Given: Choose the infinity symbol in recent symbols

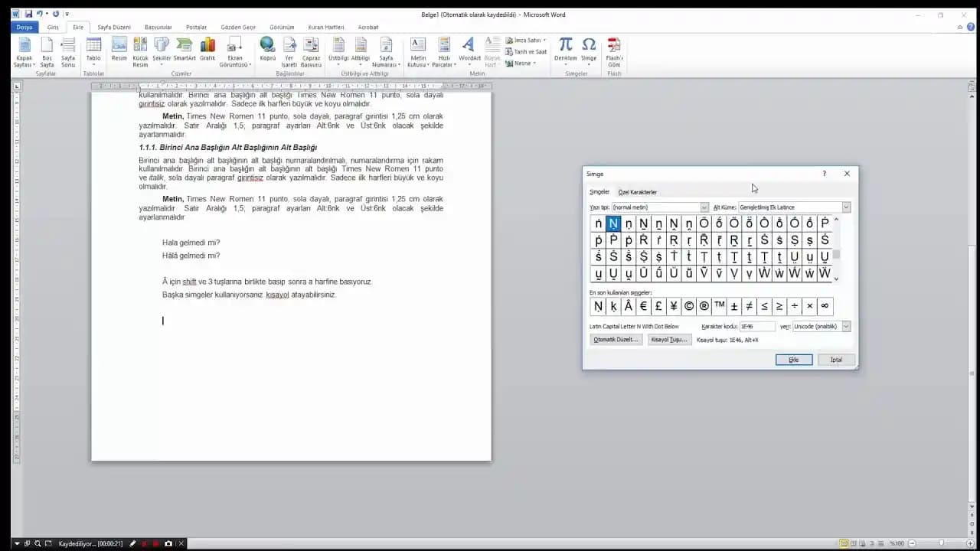Looking at the screenshot, I should point(825,306).
